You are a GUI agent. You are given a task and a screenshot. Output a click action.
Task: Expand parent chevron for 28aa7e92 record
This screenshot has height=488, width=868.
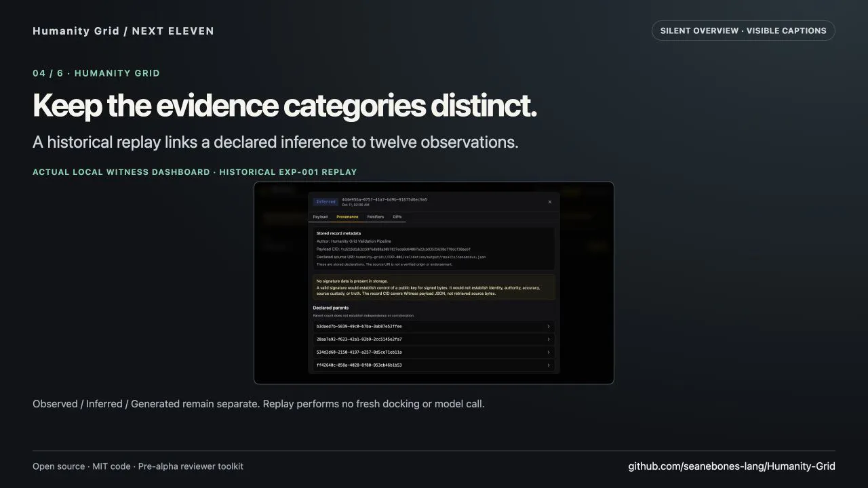pyautogui.click(x=549, y=339)
